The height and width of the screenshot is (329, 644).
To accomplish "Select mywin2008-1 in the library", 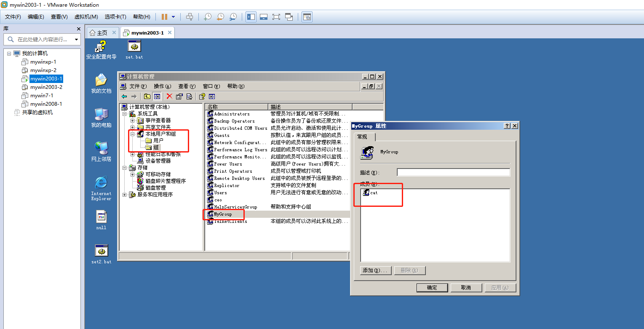I will [x=46, y=104].
